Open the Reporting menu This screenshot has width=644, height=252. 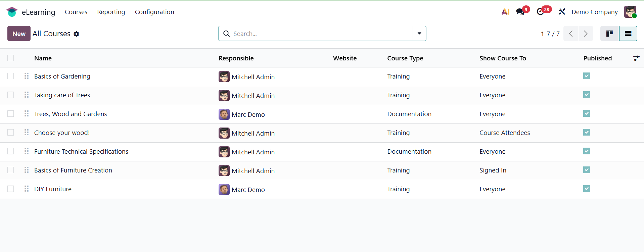click(x=111, y=12)
